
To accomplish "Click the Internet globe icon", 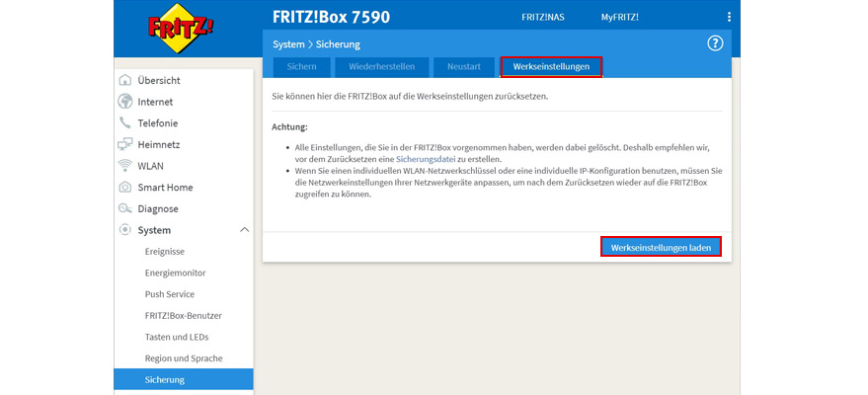I will [125, 102].
